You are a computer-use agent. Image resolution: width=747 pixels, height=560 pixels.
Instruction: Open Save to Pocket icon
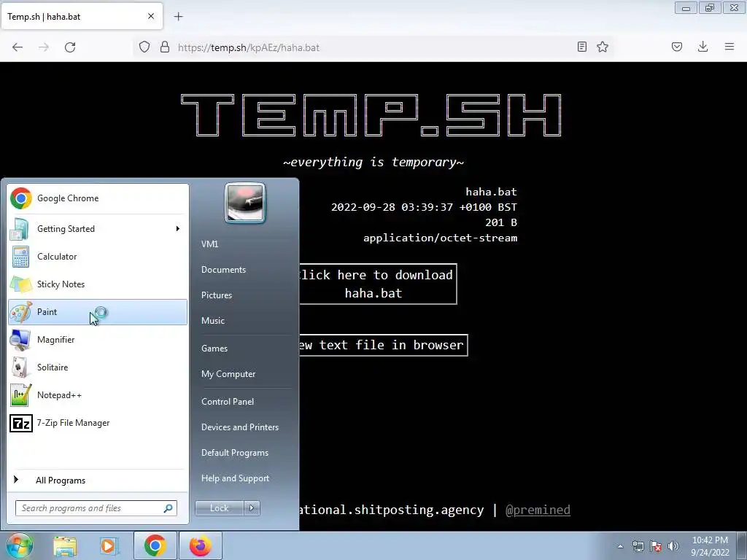[x=677, y=47]
